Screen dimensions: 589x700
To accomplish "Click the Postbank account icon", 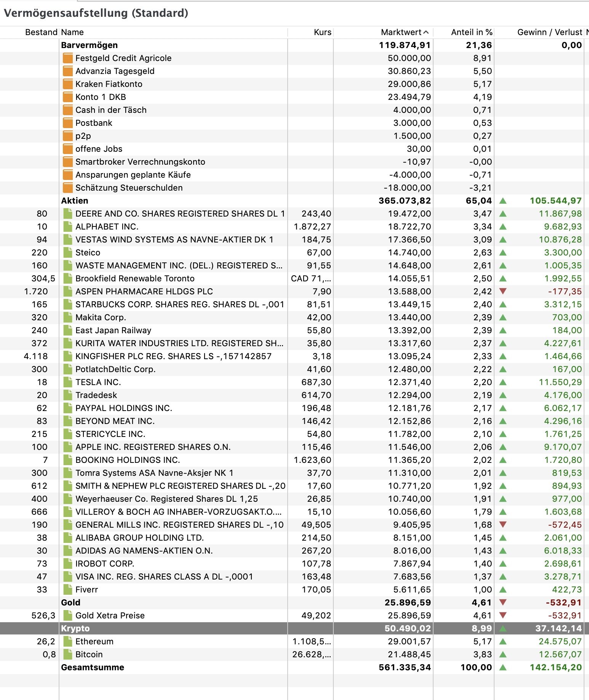I will [x=68, y=123].
